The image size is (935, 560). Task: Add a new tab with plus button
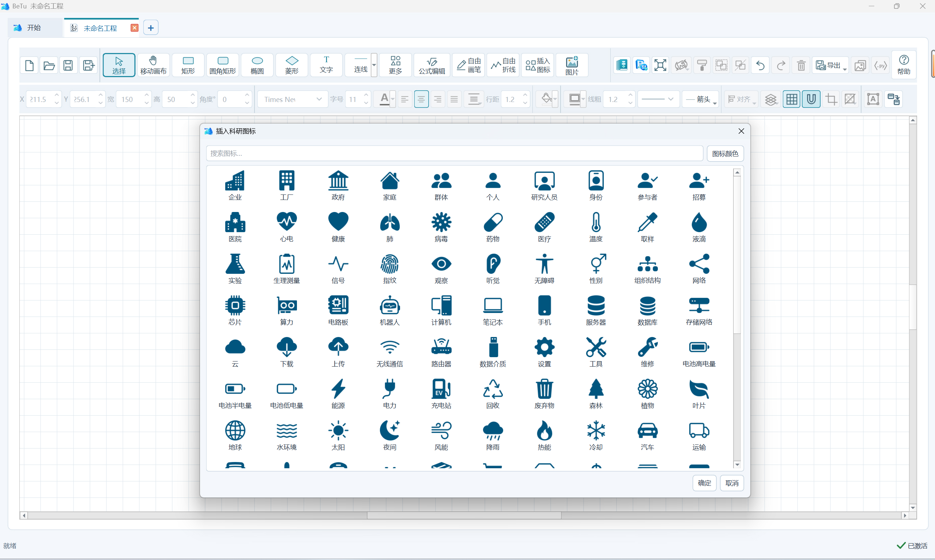[x=151, y=27]
